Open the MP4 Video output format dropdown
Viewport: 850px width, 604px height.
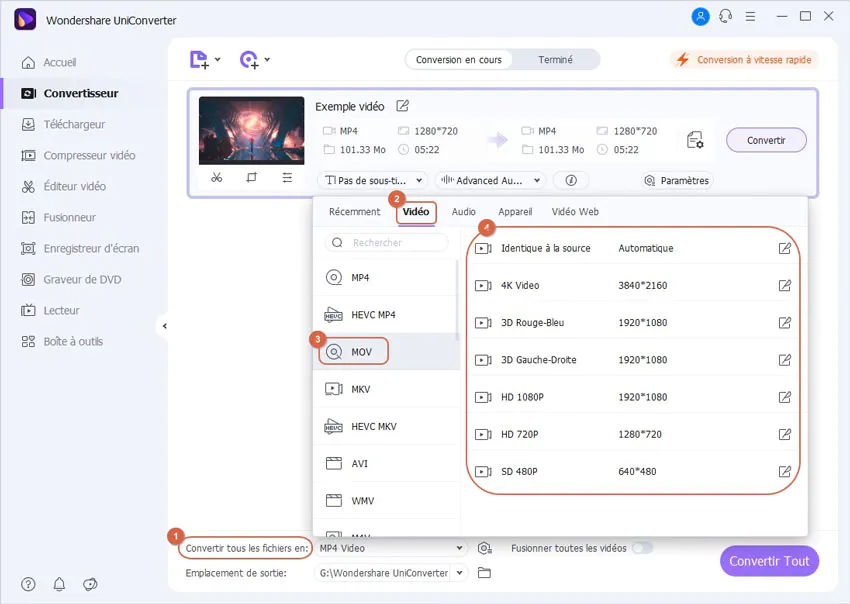[x=391, y=548]
